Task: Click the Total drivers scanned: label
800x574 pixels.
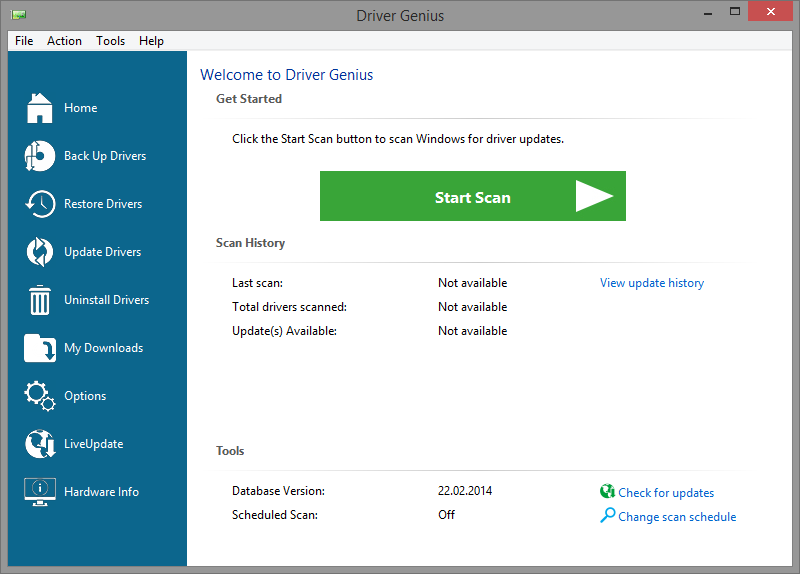Action: click(289, 307)
